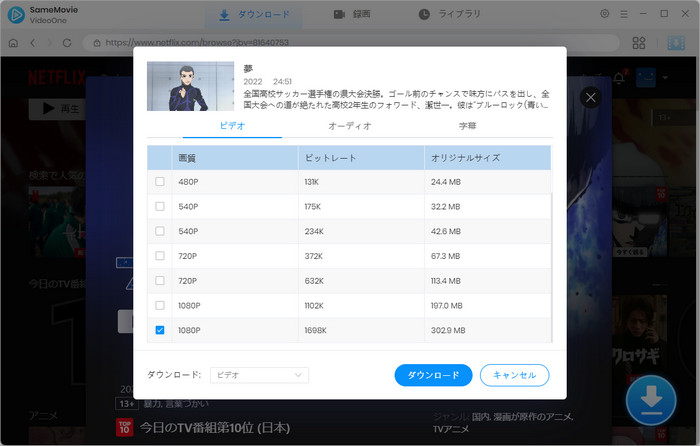The image size is (700, 446).
Task: Check the 540P 234K row checkbox
Action: [x=160, y=231]
